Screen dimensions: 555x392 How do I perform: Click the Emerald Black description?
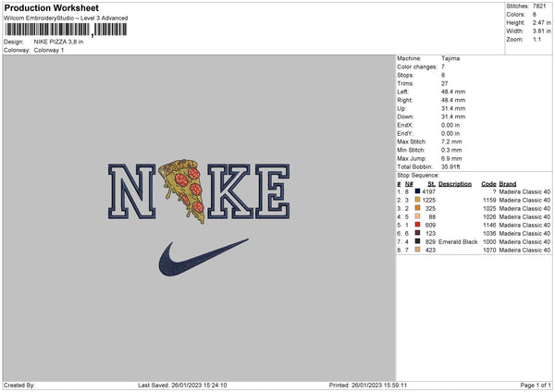(x=458, y=242)
